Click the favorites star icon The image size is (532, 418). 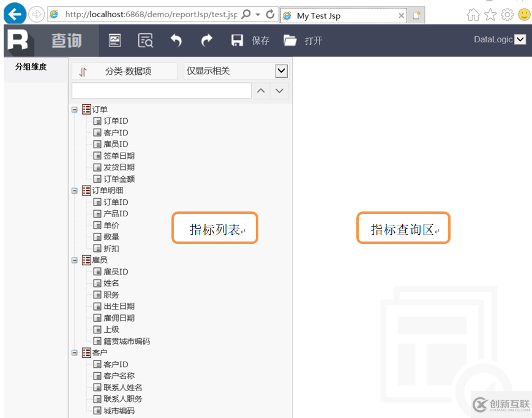(490, 15)
